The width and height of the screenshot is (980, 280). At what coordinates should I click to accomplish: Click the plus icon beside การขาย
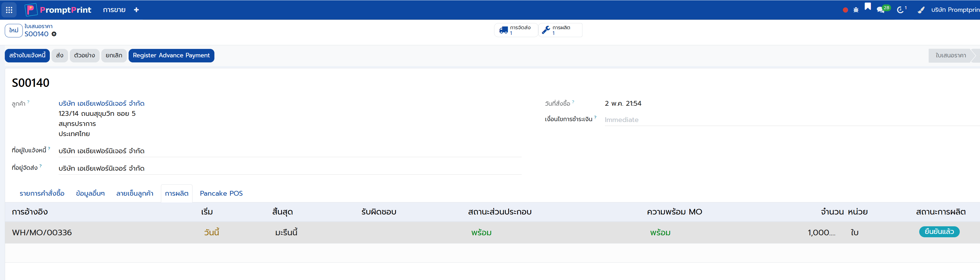[x=136, y=10]
